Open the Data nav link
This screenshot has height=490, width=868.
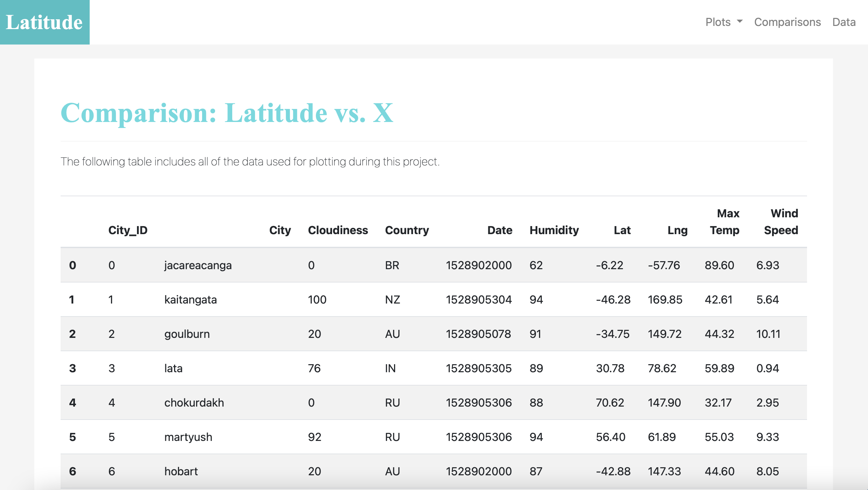click(843, 22)
